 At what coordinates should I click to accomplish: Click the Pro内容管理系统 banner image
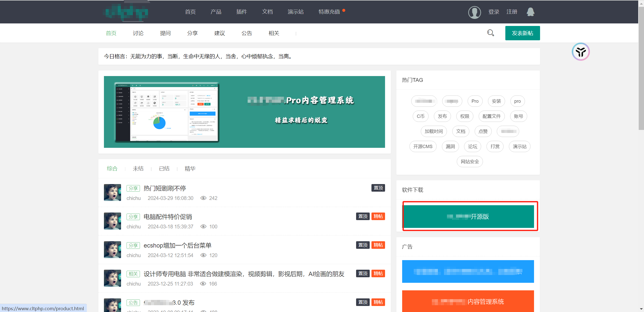[x=244, y=112]
